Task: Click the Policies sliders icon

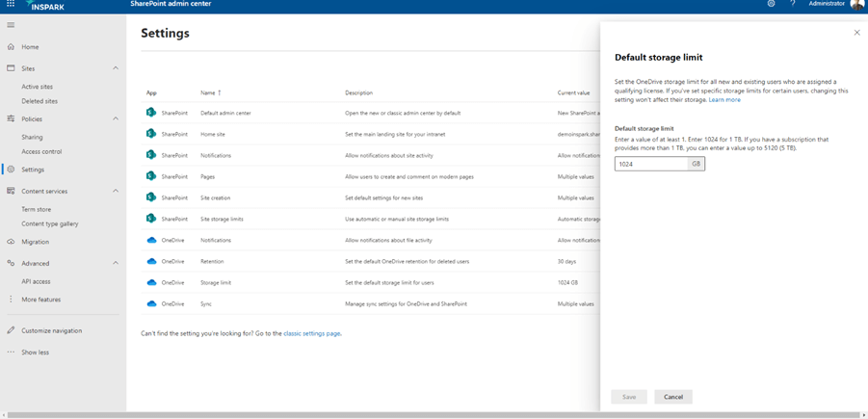Action: (11, 119)
